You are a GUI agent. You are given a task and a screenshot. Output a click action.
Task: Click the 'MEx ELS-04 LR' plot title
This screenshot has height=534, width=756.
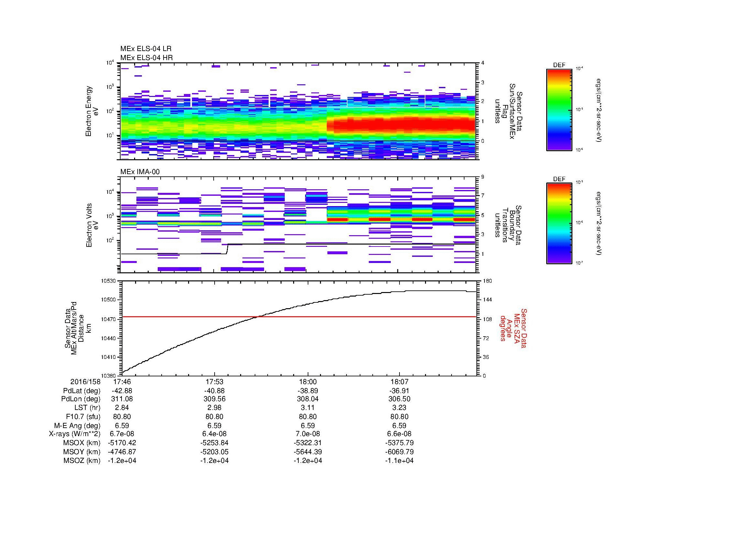click(146, 49)
